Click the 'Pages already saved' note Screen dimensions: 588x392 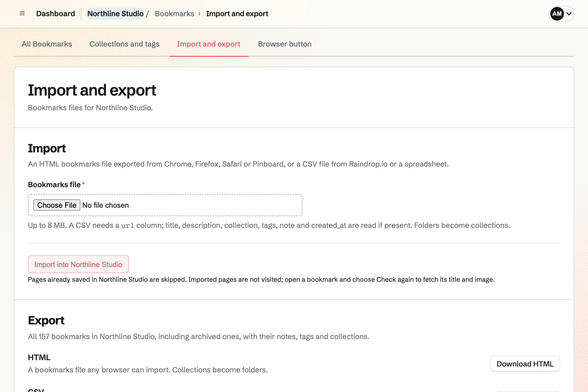coord(261,280)
